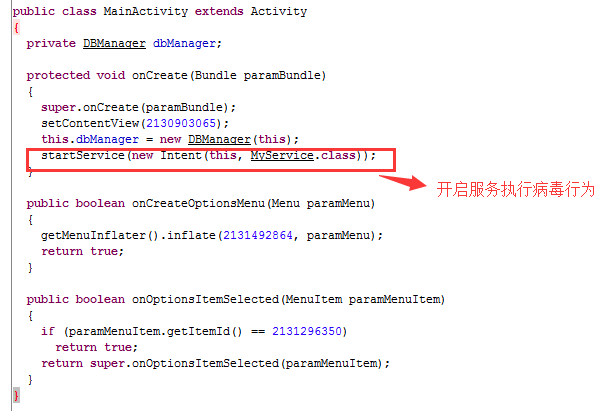Click the getMenuInflater call
The width and height of the screenshot is (613, 411).
coord(93,235)
